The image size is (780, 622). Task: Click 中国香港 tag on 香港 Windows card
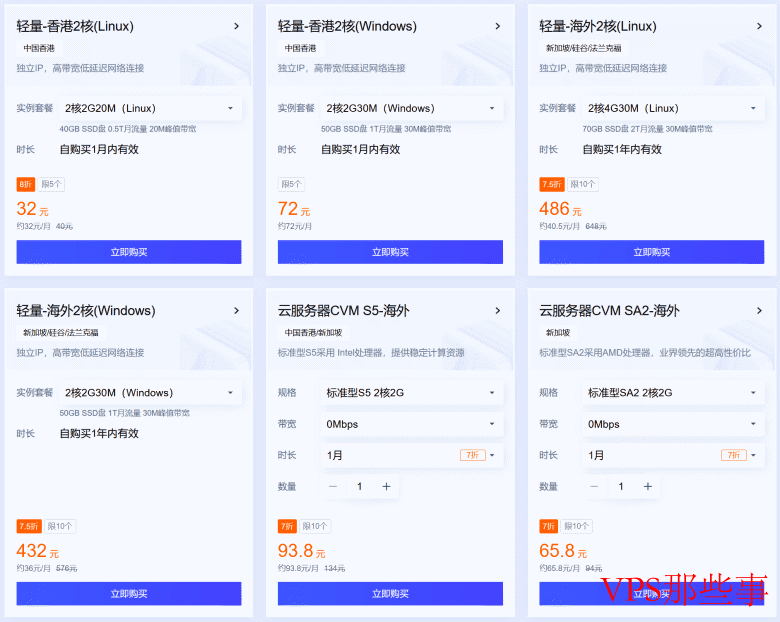pos(300,48)
